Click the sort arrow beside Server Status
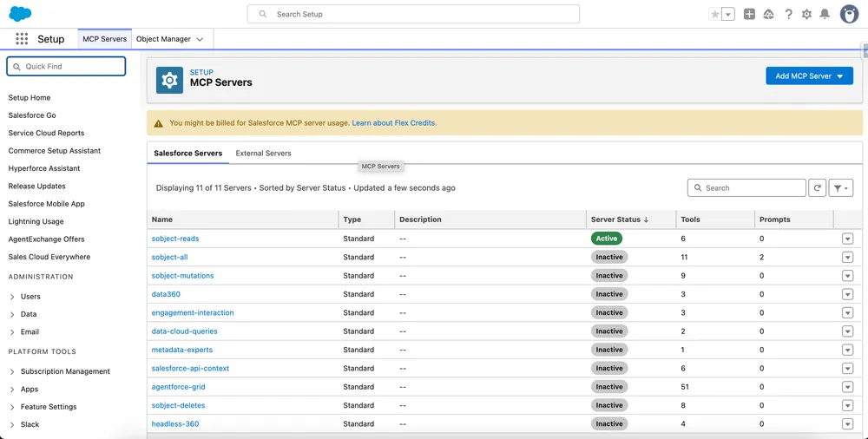The image size is (868, 439). pyautogui.click(x=646, y=219)
